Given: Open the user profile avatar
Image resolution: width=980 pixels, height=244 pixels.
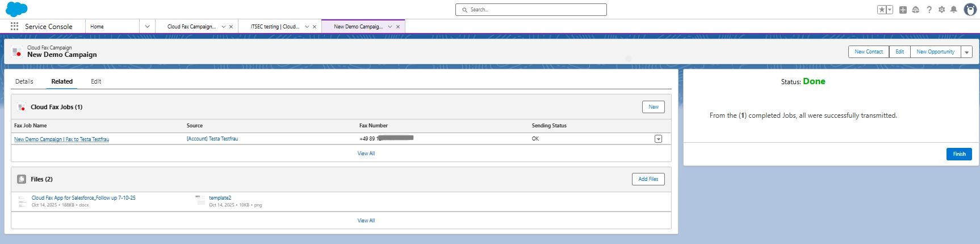Looking at the screenshot, I should [970, 10].
